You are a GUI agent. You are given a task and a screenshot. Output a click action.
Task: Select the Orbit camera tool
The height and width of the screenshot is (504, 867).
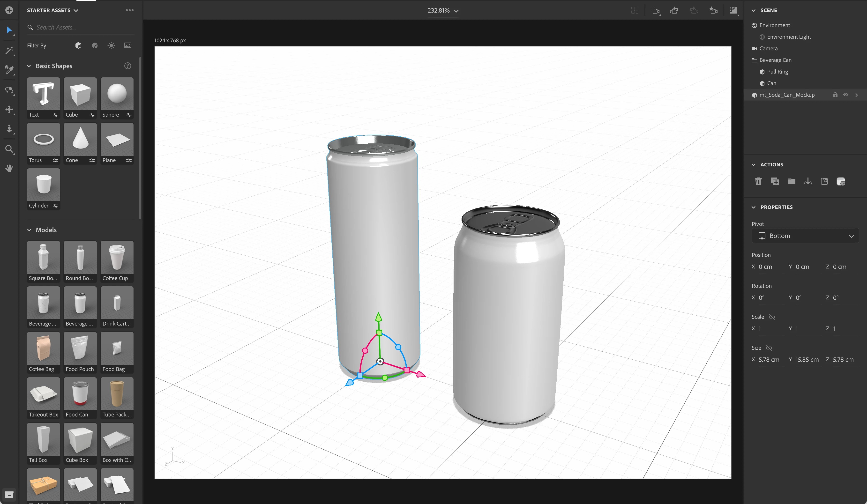coord(9,90)
